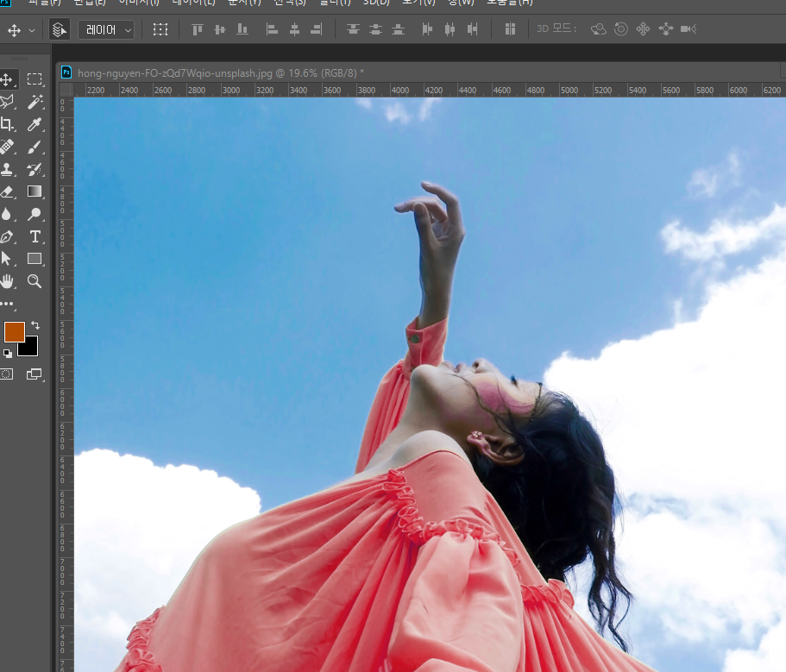Click the 3D roll mode icon

tap(621, 29)
